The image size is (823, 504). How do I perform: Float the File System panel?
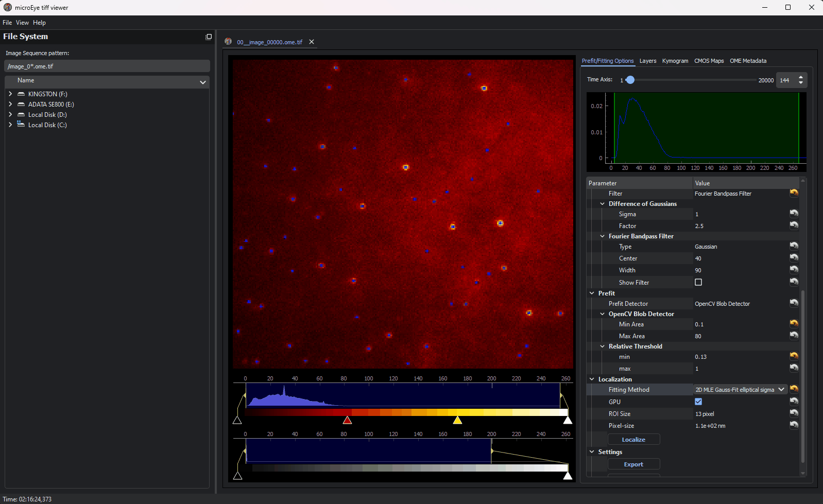[209, 37]
